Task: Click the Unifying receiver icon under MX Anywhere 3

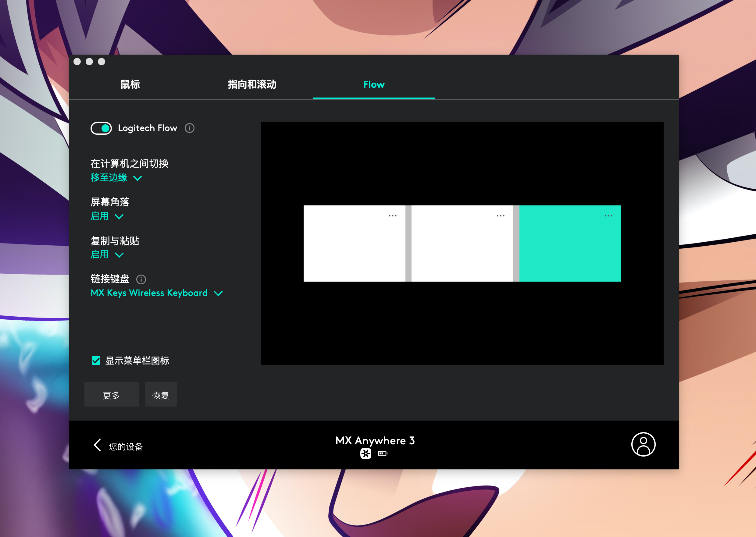Action: tap(366, 453)
